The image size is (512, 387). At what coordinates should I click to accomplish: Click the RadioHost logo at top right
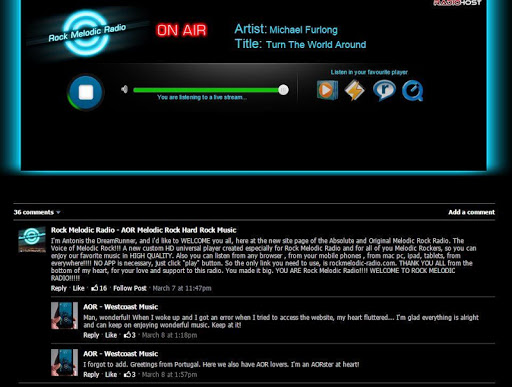(x=457, y=3)
